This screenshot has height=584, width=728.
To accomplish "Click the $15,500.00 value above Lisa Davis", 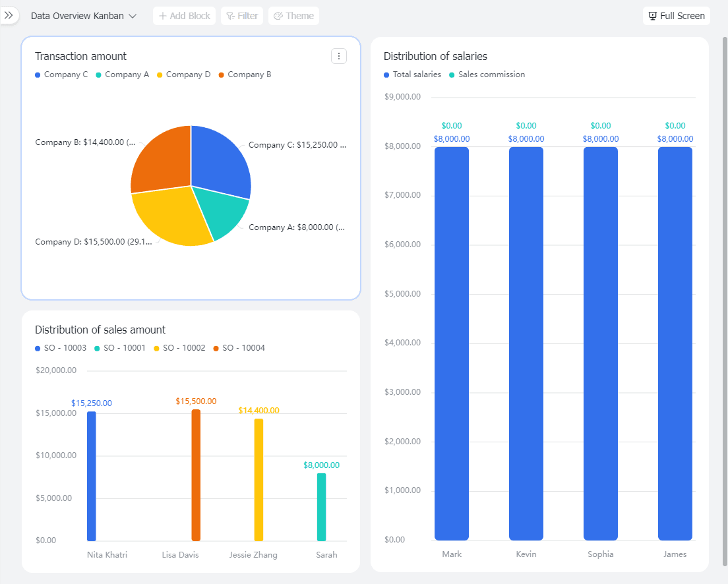I will (196, 401).
